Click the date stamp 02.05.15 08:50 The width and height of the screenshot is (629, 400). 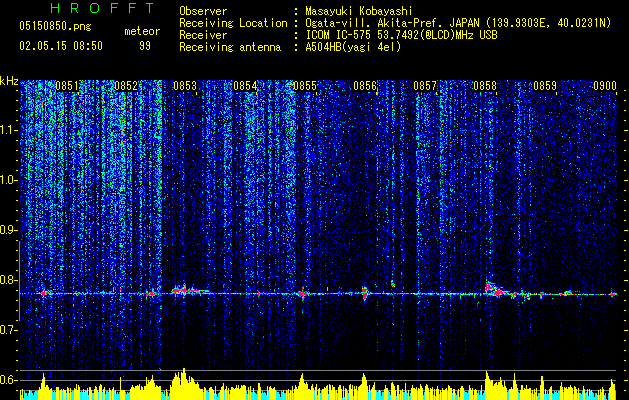(x=61, y=46)
